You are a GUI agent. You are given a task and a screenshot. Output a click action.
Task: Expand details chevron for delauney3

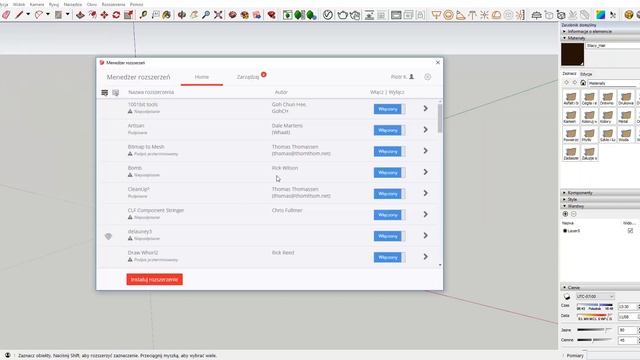click(425, 236)
